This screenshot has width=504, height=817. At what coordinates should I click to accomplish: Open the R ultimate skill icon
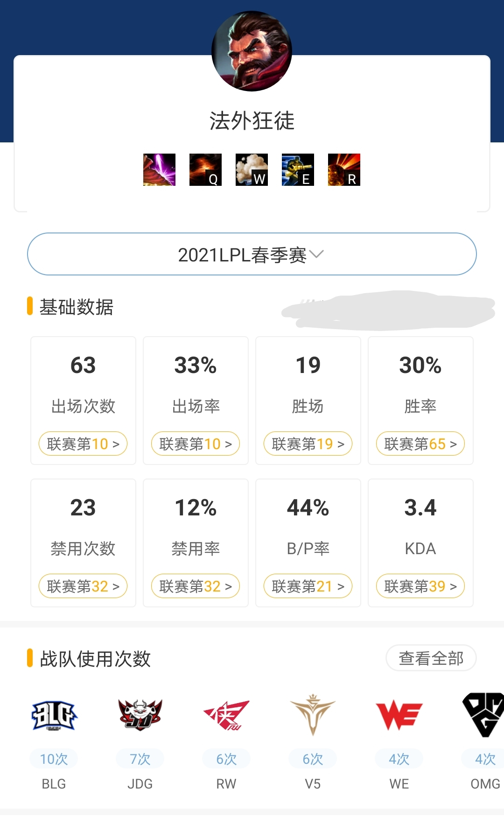(x=344, y=169)
